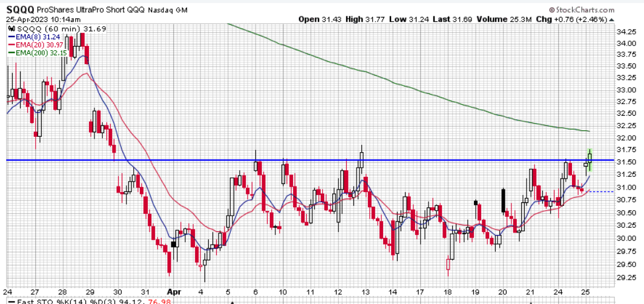This screenshot has height=304, width=644.
Task: Click the 14 date axis label
Action: pyautogui.click(x=392, y=292)
